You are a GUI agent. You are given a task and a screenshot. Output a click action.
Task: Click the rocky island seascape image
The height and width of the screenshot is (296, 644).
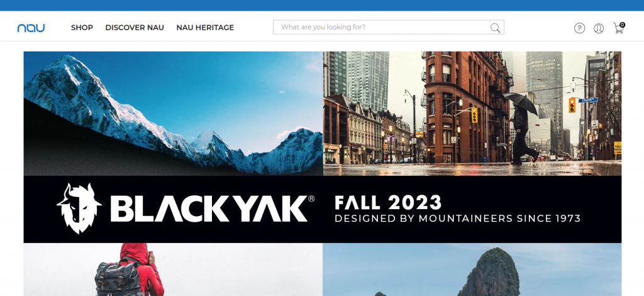472,270
